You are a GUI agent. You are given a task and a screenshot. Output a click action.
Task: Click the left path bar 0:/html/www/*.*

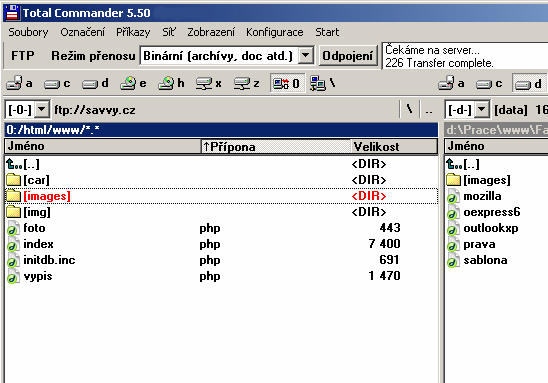(221, 130)
